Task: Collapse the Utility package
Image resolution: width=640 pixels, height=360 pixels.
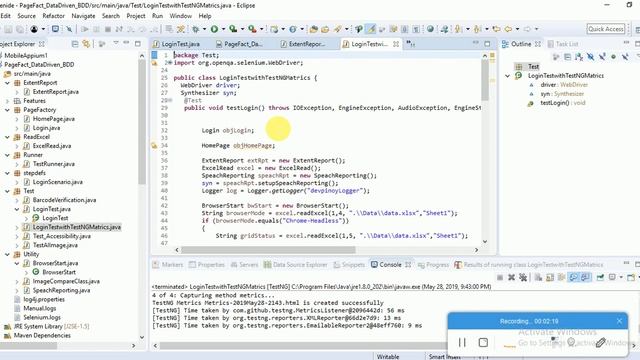Action: coord(7,254)
